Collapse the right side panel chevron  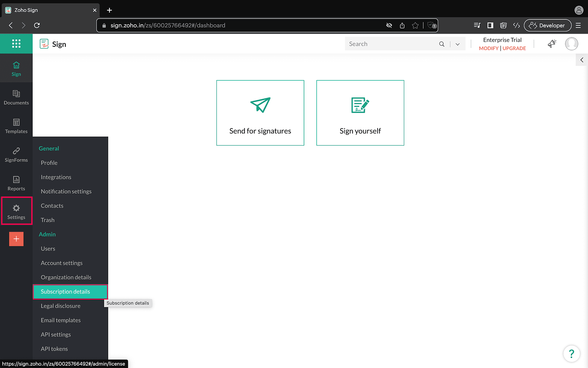click(x=582, y=60)
